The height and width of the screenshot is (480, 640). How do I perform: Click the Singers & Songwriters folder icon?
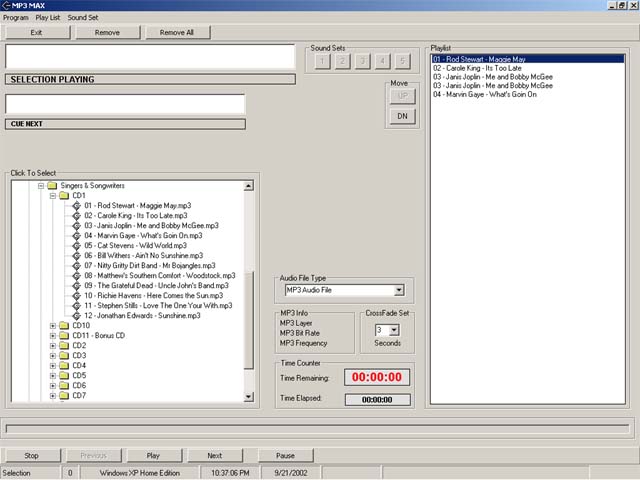[x=53, y=186]
